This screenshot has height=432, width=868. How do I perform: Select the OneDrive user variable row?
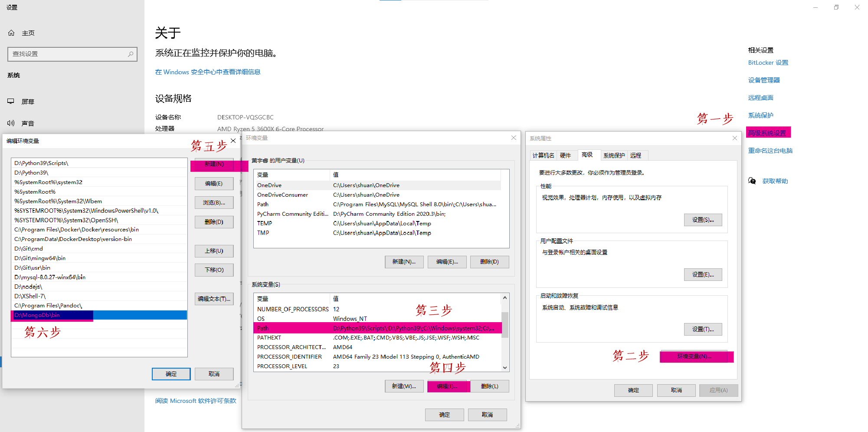tap(378, 185)
